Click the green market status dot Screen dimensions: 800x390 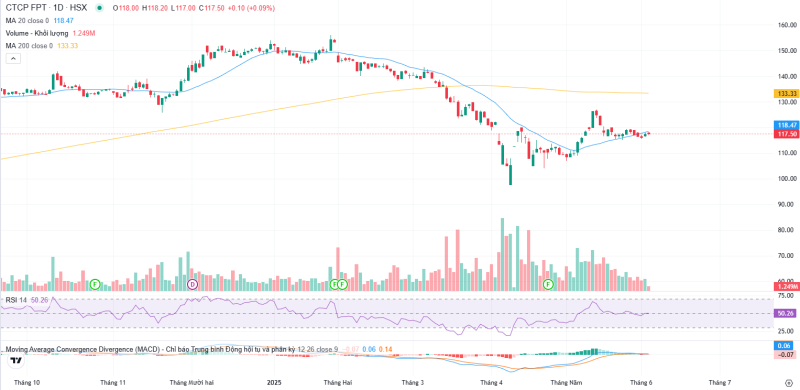point(99,8)
